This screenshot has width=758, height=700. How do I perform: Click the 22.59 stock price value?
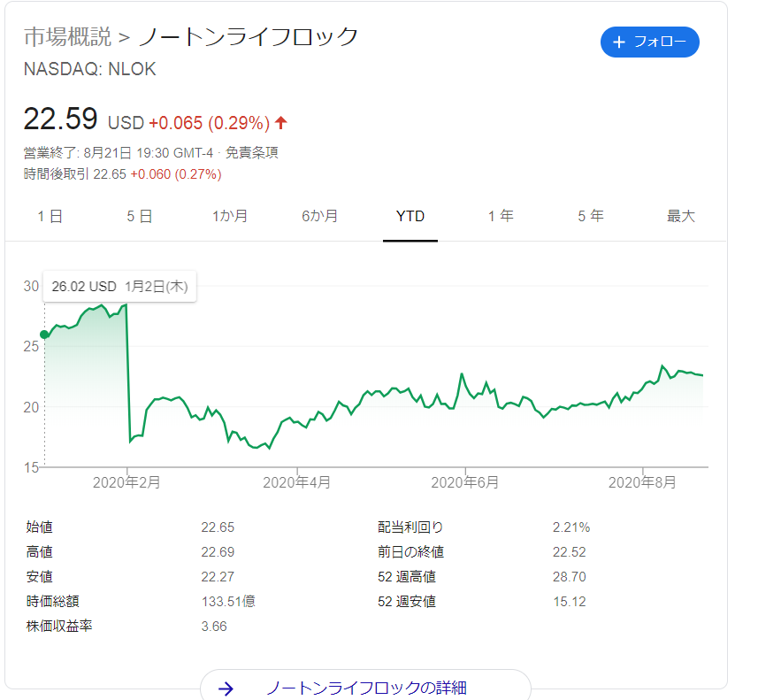click(60, 119)
